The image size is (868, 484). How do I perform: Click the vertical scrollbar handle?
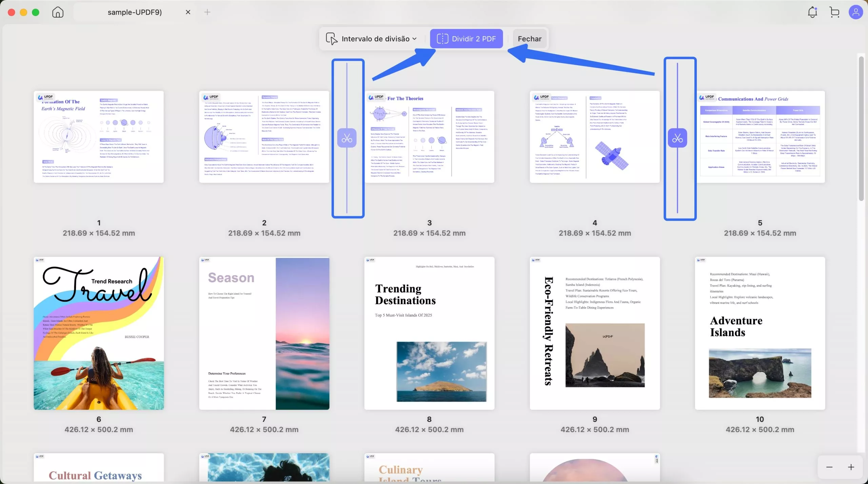pos(861,129)
